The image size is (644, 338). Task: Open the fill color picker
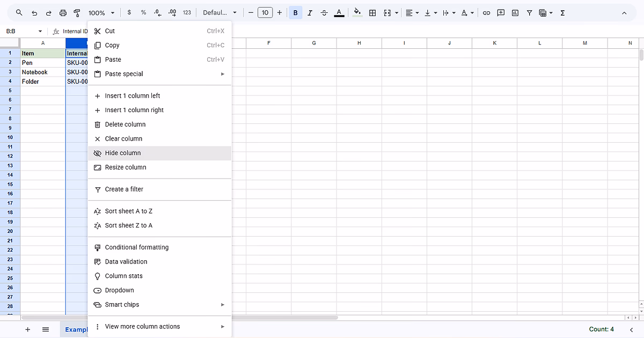(x=357, y=13)
